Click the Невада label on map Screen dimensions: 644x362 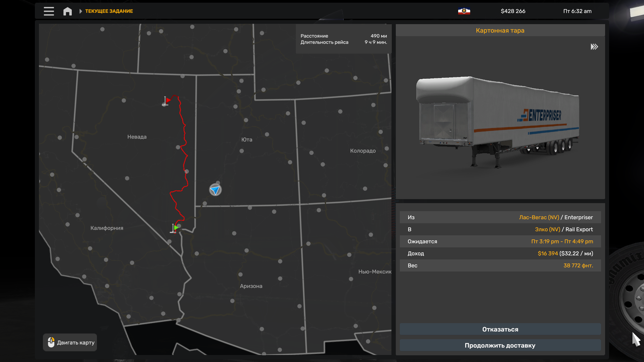pyautogui.click(x=137, y=137)
